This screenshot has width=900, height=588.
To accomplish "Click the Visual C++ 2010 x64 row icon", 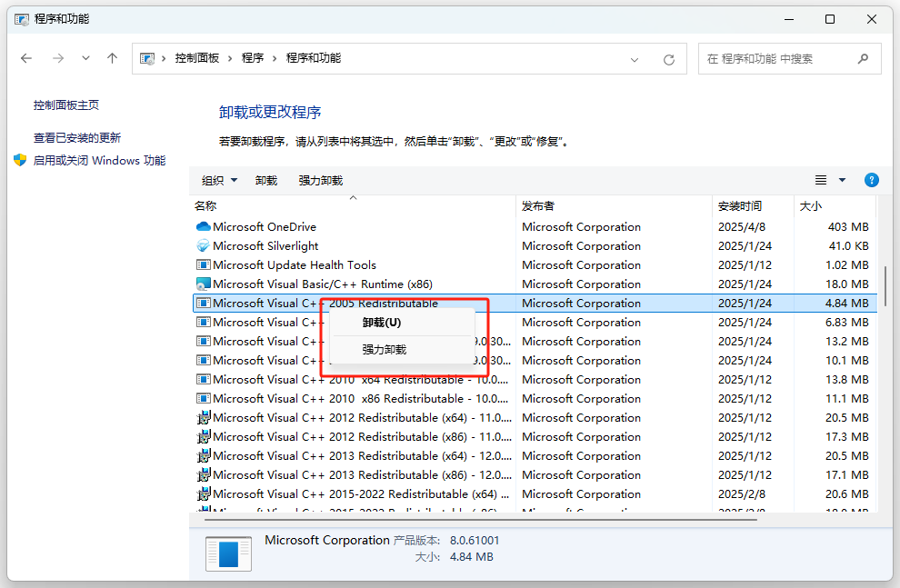I will coord(204,379).
